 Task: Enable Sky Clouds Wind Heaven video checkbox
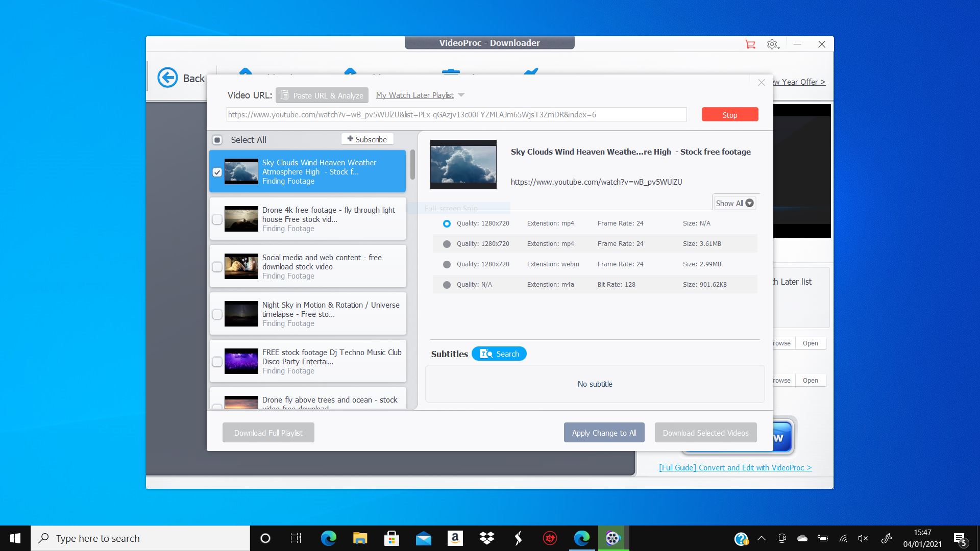217,171
